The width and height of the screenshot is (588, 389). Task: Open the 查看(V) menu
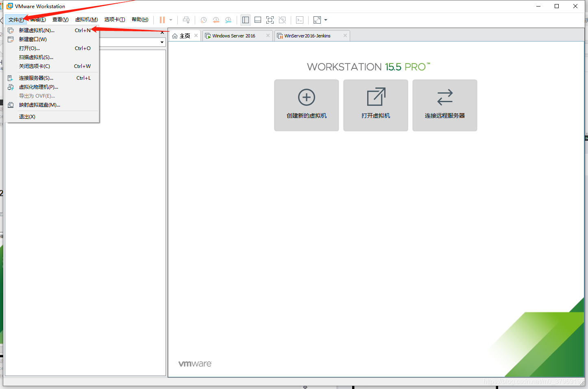(x=60, y=20)
